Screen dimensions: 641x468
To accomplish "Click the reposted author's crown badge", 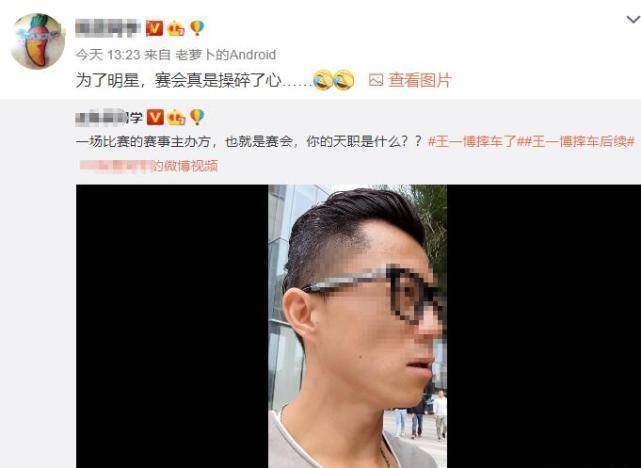I will click(x=176, y=118).
